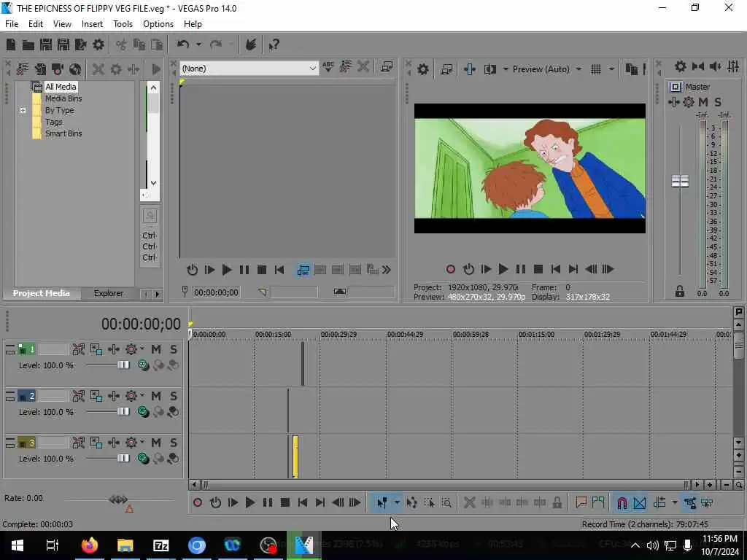Open the Edit menu

click(x=35, y=24)
